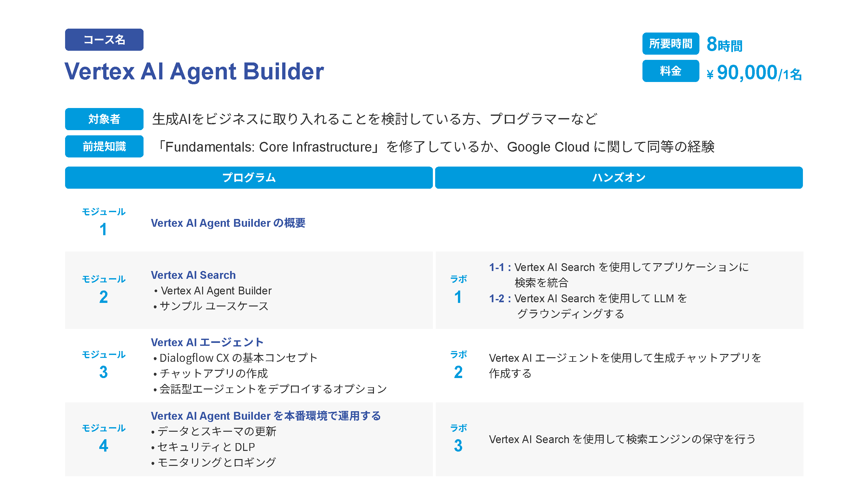Click the 前提知識 label badge
This screenshot has height=488, width=868.
click(104, 146)
